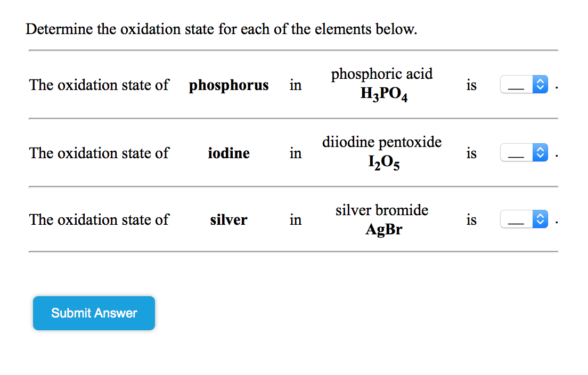The width and height of the screenshot is (588, 375).
Task: Open the silver oxidation state dropdown
Action: (524, 219)
